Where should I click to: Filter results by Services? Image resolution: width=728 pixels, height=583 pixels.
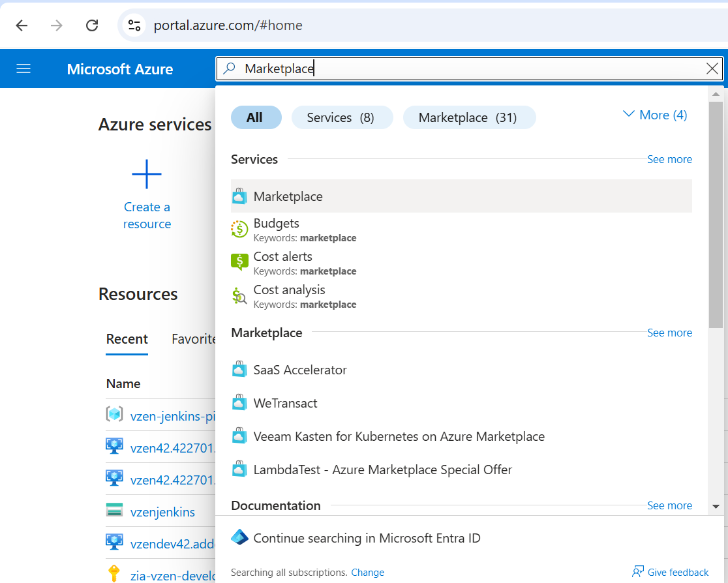click(x=342, y=117)
